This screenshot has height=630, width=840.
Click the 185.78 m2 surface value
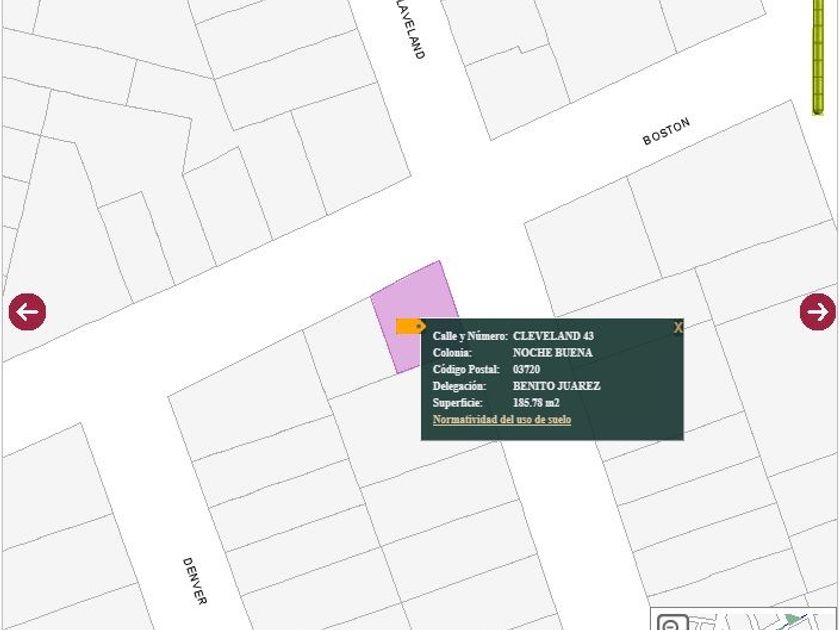pyautogui.click(x=536, y=402)
